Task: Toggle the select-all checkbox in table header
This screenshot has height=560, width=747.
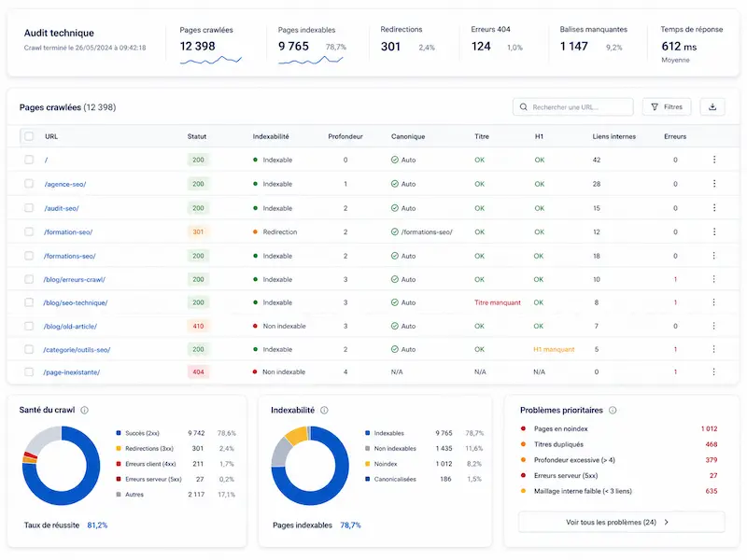Action: click(29, 136)
